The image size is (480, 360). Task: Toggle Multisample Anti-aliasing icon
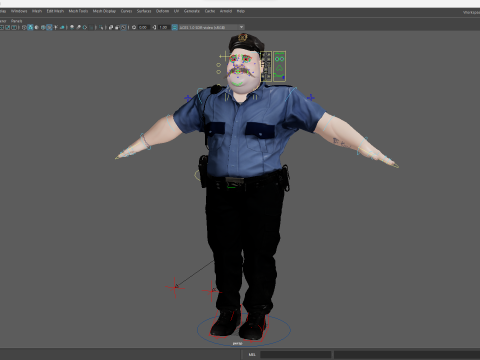85,27
